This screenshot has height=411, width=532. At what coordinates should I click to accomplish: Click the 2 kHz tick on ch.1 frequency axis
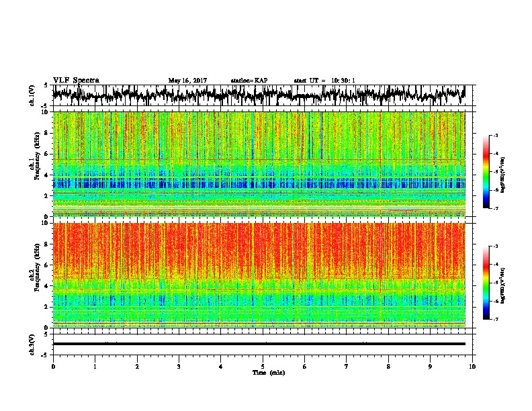(x=47, y=196)
